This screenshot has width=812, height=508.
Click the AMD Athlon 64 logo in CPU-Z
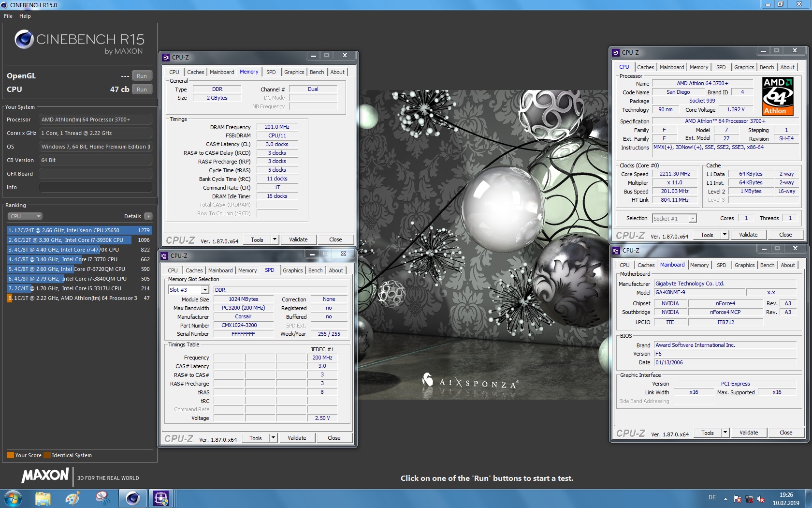click(778, 96)
